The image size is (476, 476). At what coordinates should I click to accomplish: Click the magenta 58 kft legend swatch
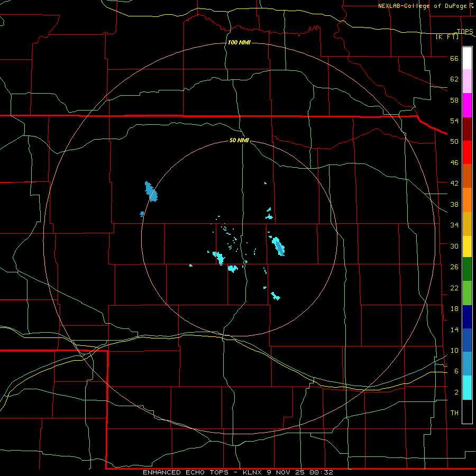point(467,105)
